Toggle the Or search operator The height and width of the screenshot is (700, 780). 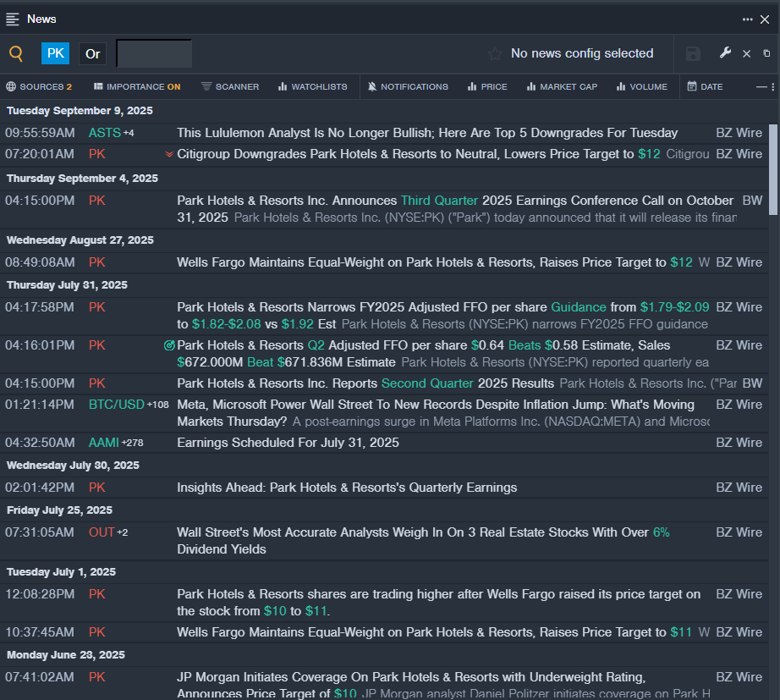93,53
